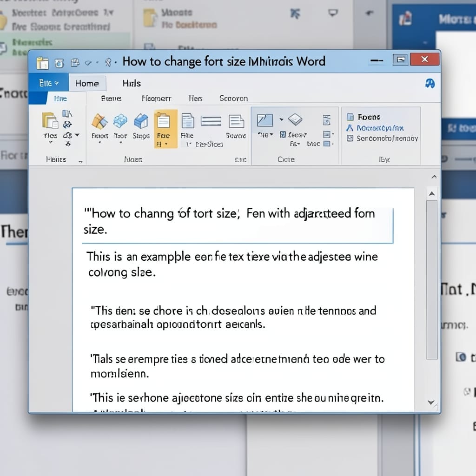Click the large paste clipboard icon above "Yles"
This screenshot has height=476, width=476.
point(50,121)
